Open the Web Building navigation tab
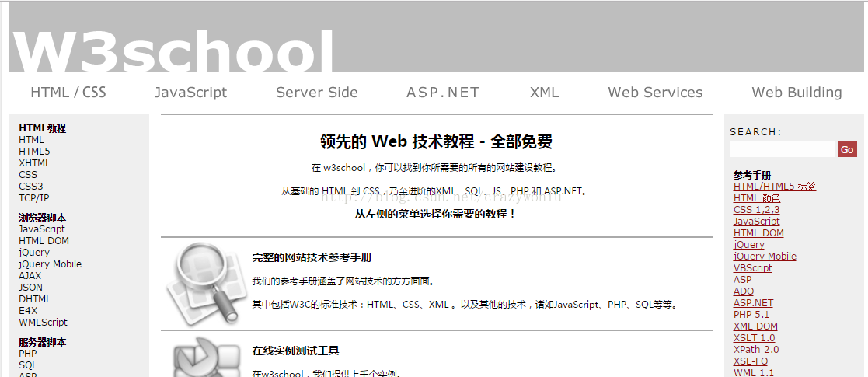This screenshot has width=868, height=377. click(x=797, y=93)
